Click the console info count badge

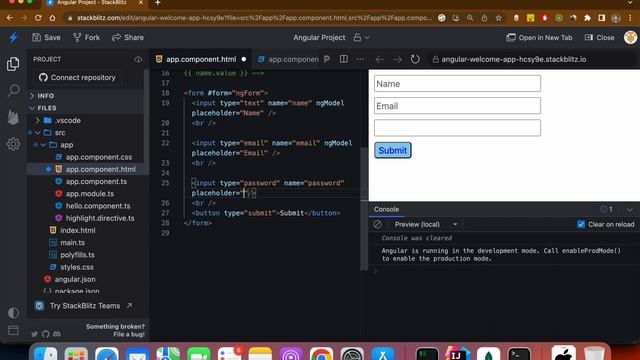(606, 209)
